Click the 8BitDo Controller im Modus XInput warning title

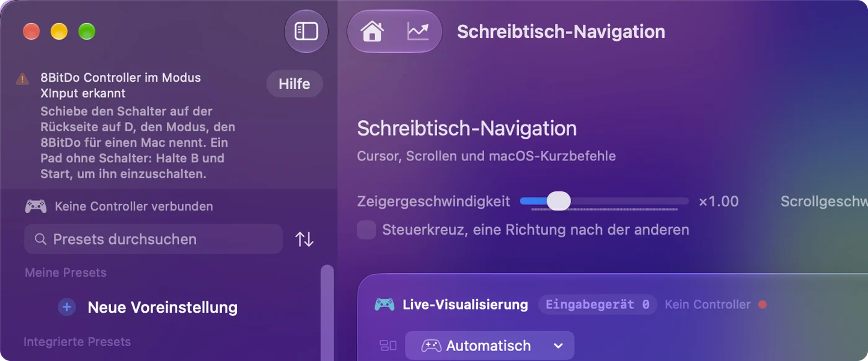[121, 85]
